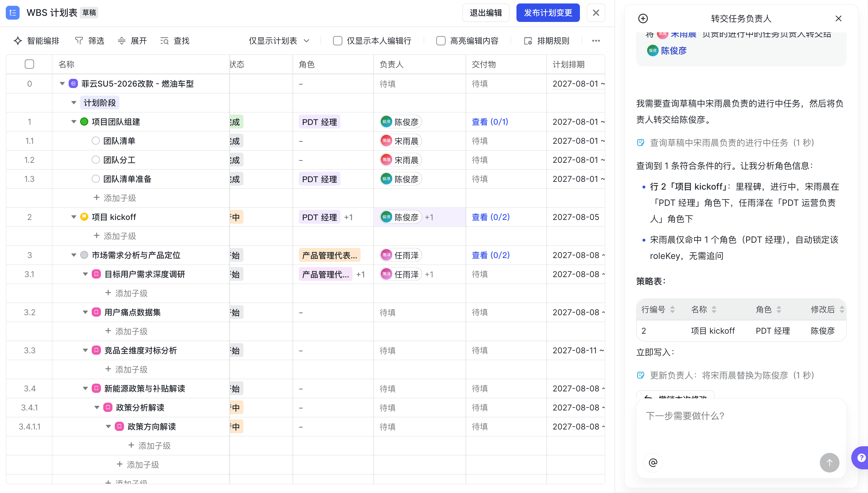
Task: Click 发布计划变更 button
Action: click(x=548, y=13)
